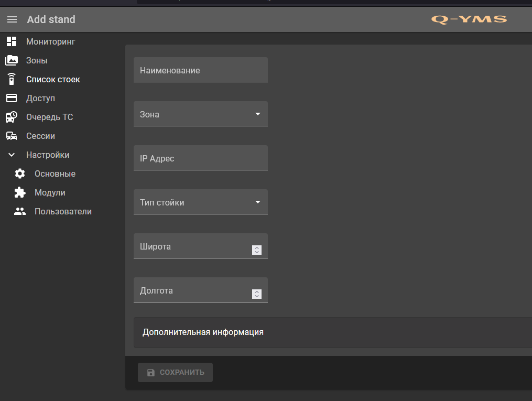Open the Зона dropdown
532x401 pixels.
pyautogui.click(x=201, y=114)
